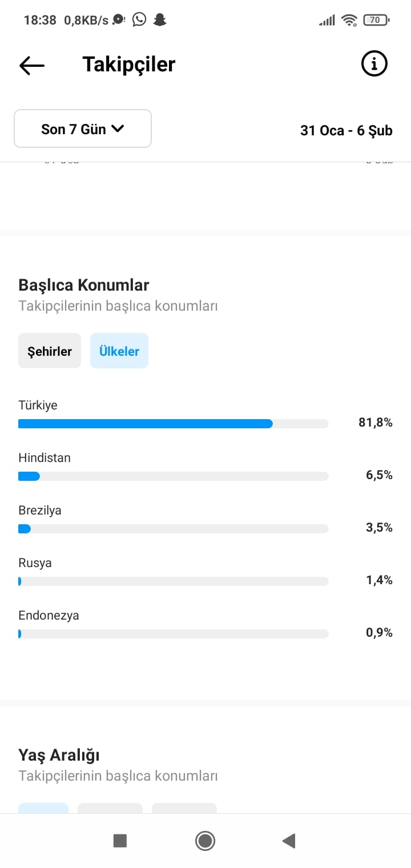
Task: Tap the battery indicator in status bar
Action: coord(376,21)
